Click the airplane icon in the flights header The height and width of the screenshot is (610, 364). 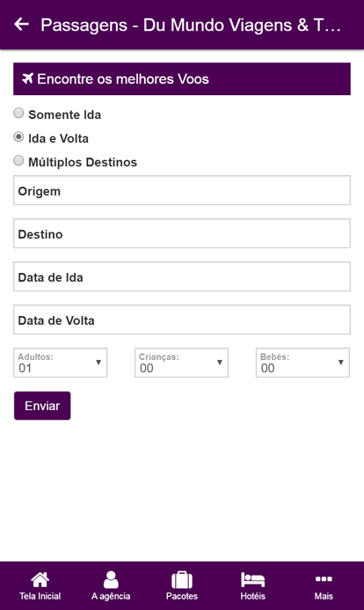pos(27,78)
